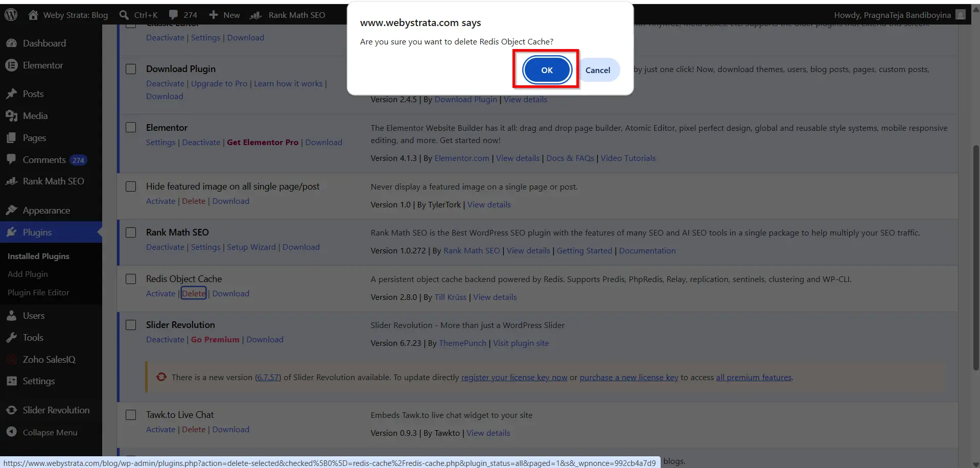Open purchase a new license key link
Image resolution: width=980 pixels, height=468 pixels.
coord(629,378)
